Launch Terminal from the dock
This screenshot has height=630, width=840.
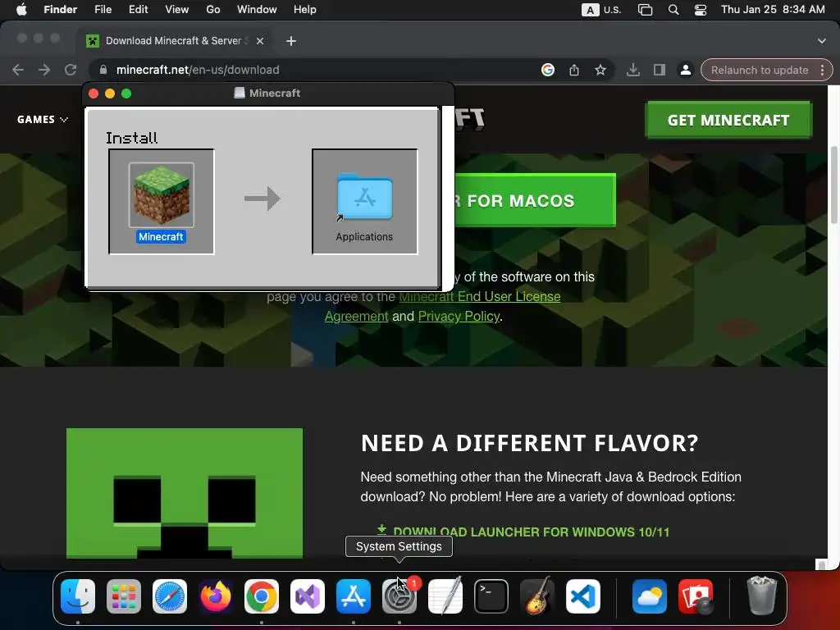[491, 596]
